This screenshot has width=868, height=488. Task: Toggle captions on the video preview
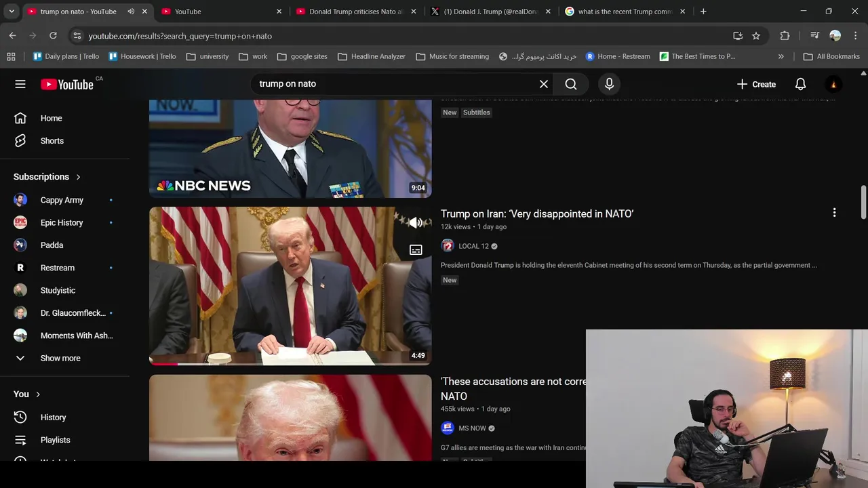[x=416, y=250]
